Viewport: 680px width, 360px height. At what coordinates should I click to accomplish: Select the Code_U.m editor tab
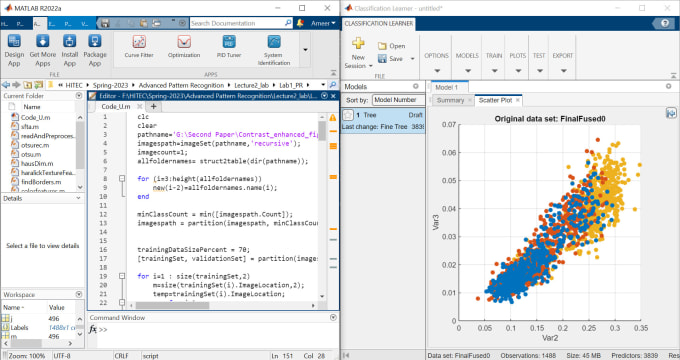pyautogui.click(x=116, y=106)
